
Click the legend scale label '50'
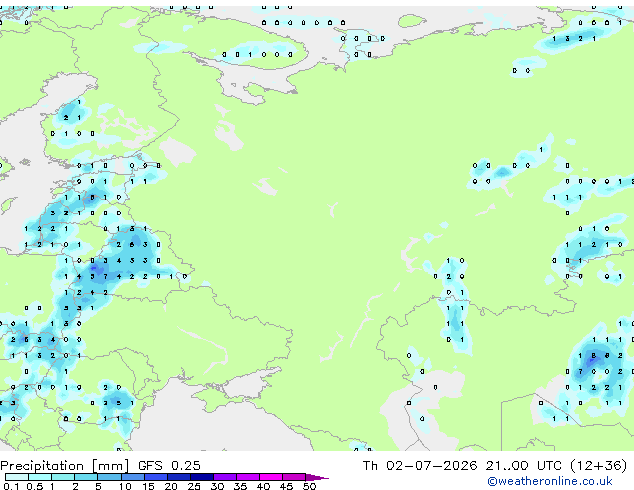point(309,486)
